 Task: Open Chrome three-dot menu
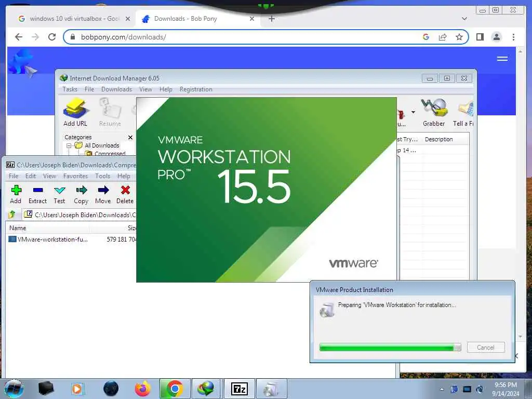[513, 37]
